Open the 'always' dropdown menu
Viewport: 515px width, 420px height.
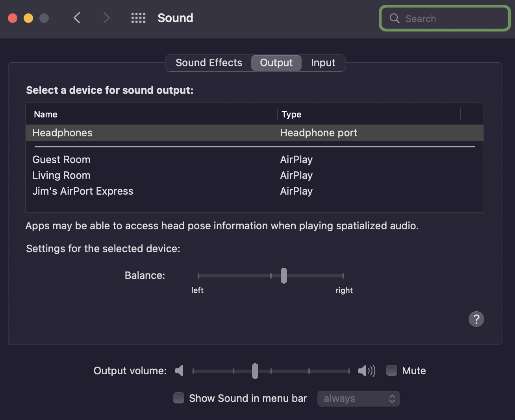(358, 398)
